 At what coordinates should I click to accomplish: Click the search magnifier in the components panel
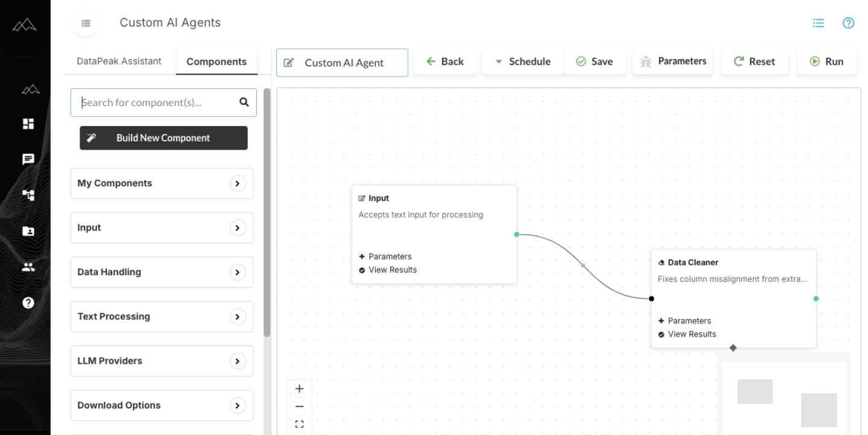(x=244, y=103)
